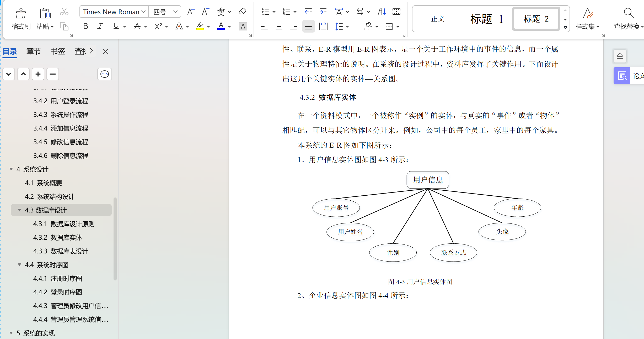Screen dimensions: 644x339
Task: Toggle underline formatting
Action: click(116, 26)
